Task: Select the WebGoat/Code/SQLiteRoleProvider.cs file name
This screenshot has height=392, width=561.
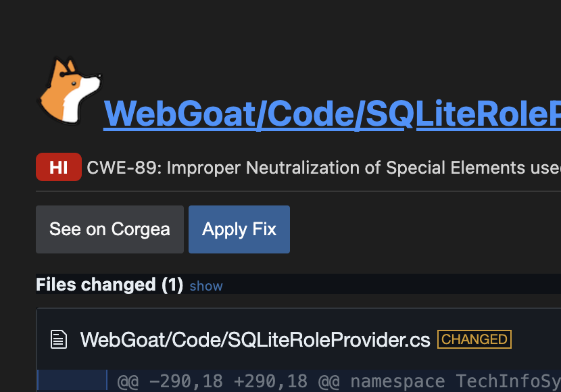Action: coord(255,339)
